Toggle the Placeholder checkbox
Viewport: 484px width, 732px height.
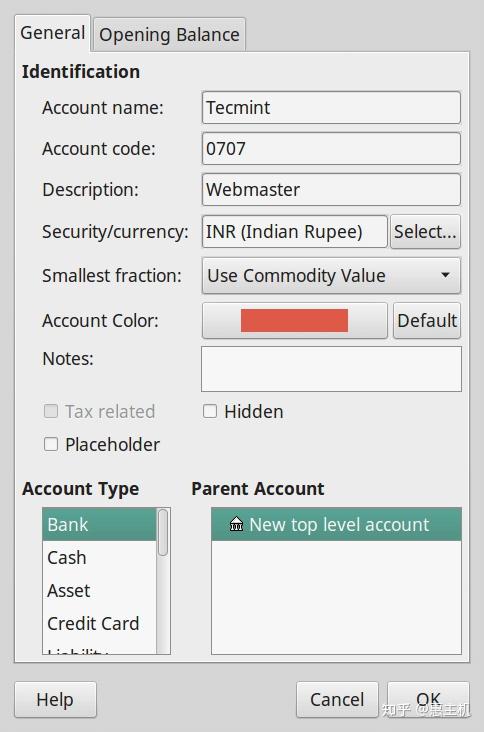51,444
